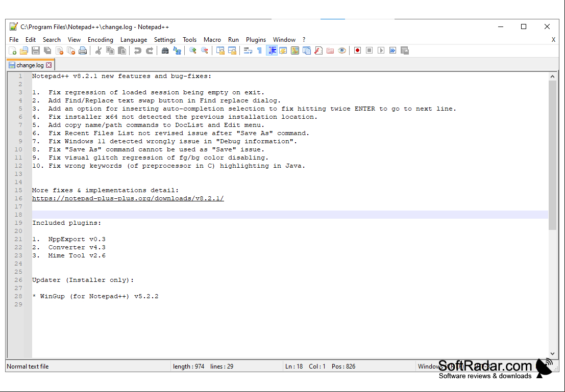
Task: Open the Tools menu
Action: coord(189,40)
